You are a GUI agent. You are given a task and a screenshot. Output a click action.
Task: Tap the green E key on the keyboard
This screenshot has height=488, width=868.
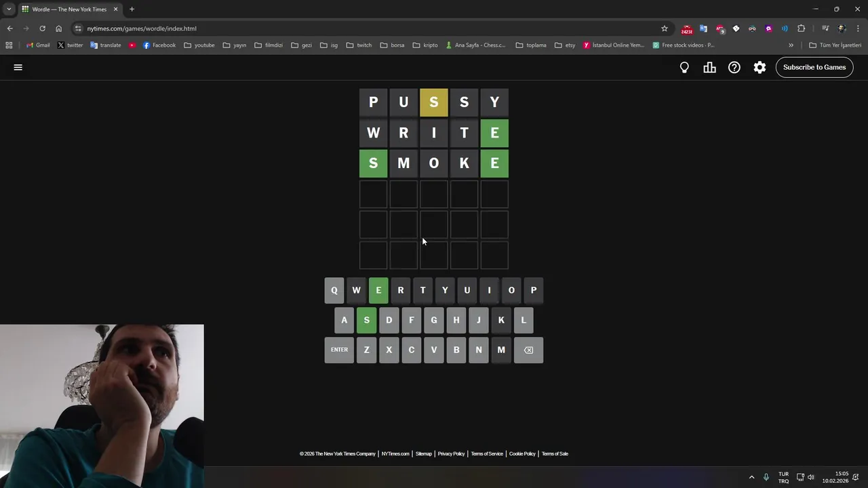coord(378,290)
